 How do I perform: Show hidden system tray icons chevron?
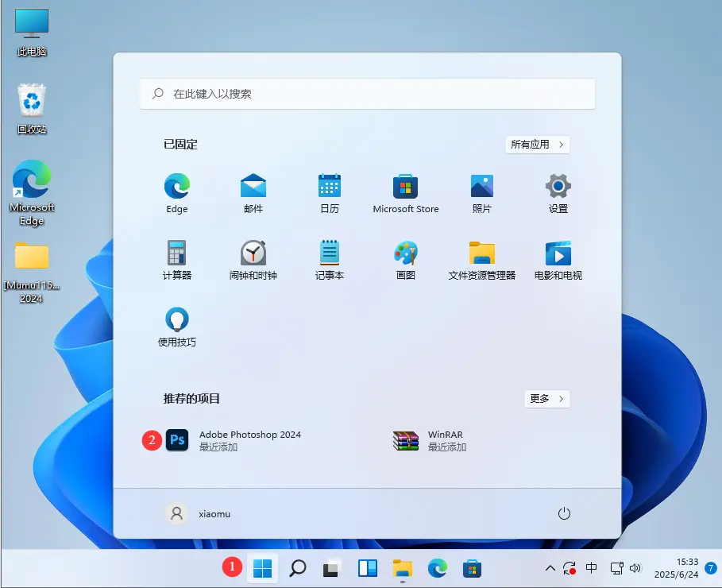point(550,569)
